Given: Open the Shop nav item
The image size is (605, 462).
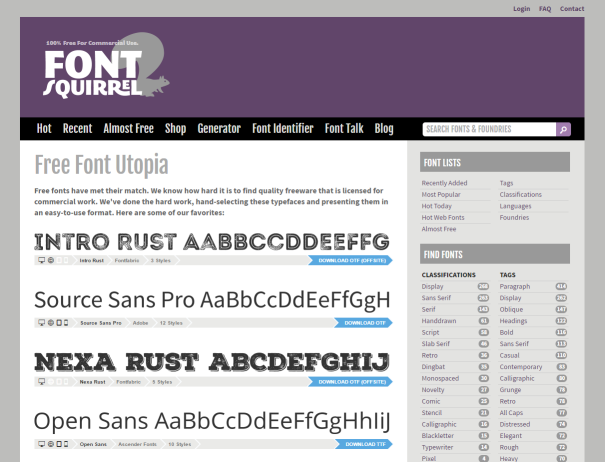Looking at the screenshot, I should [176, 129].
